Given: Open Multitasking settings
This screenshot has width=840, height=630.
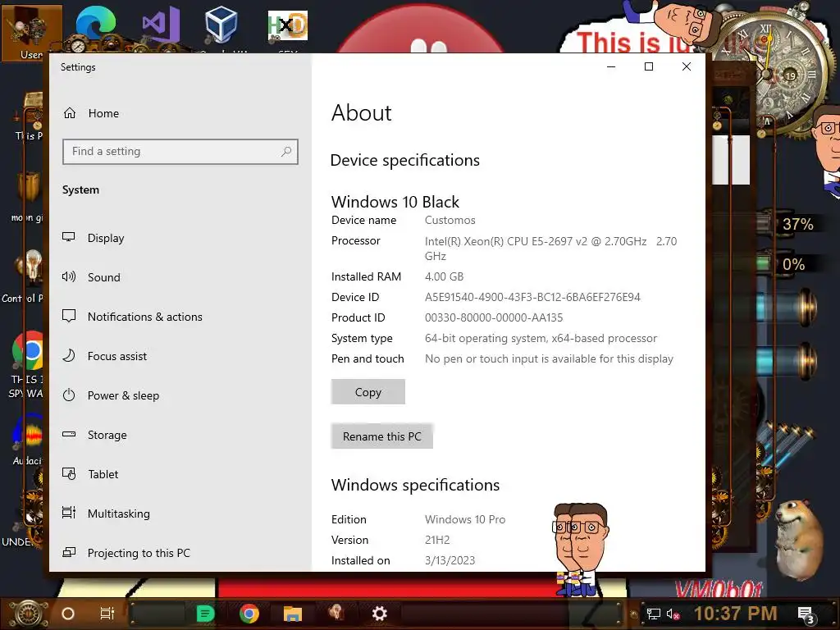Looking at the screenshot, I should pyautogui.click(x=118, y=514).
